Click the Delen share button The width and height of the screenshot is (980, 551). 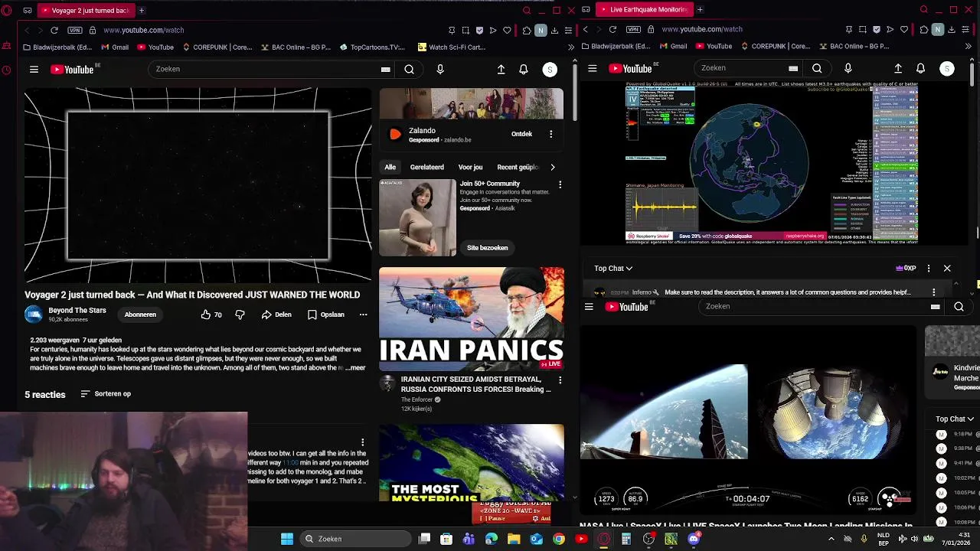tap(276, 315)
